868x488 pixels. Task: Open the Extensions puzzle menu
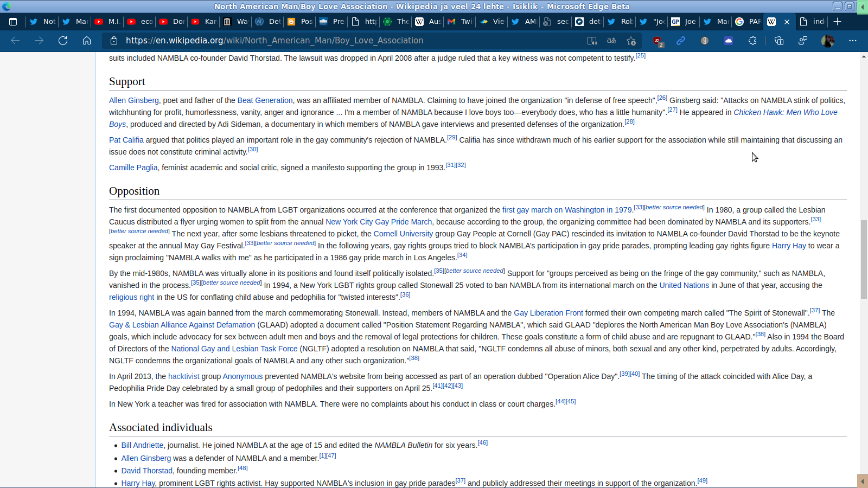tap(752, 41)
